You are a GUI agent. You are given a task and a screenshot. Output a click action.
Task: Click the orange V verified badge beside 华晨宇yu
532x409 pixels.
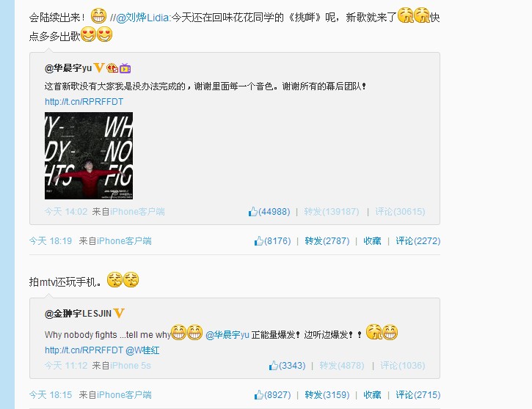coord(99,67)
